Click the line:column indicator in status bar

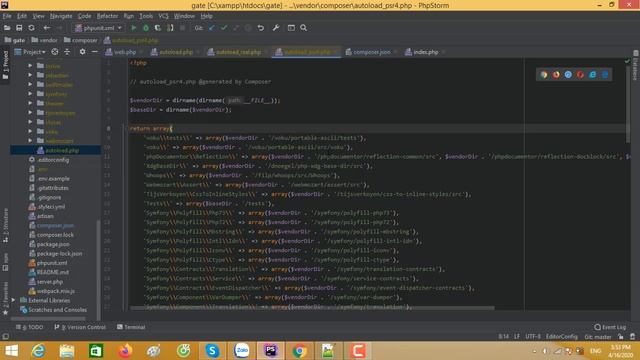click(x=503, y=337)
